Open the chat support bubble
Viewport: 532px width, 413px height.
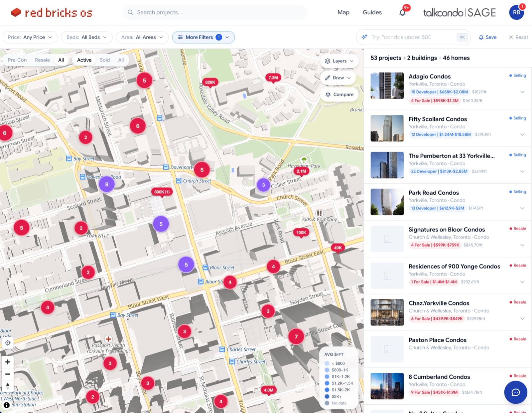click(515, 392)
